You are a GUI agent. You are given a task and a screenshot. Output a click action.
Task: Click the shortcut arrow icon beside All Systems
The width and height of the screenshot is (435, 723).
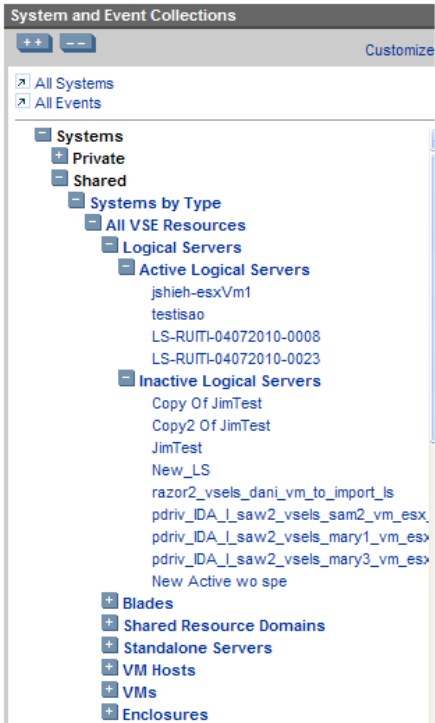22,83
